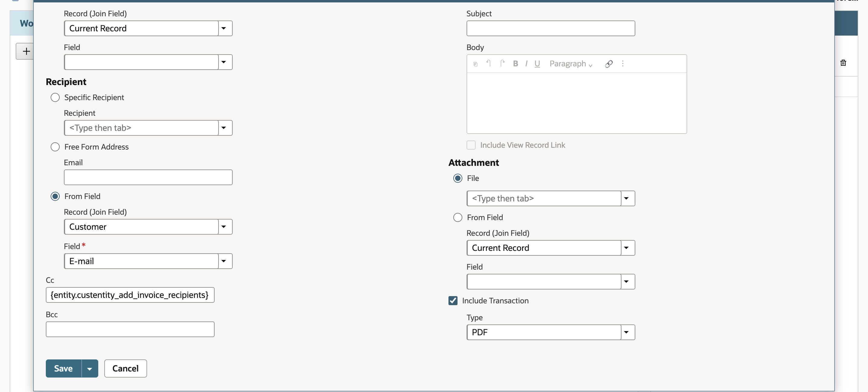This screenshot has width=868, height=392.
Task: Toggle bold formatting in Body editor
Action: point(515,63)
